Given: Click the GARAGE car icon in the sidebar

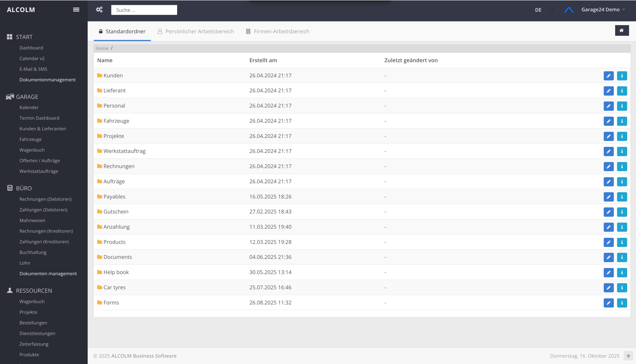Looking at the screenshot, I should 9,97.
